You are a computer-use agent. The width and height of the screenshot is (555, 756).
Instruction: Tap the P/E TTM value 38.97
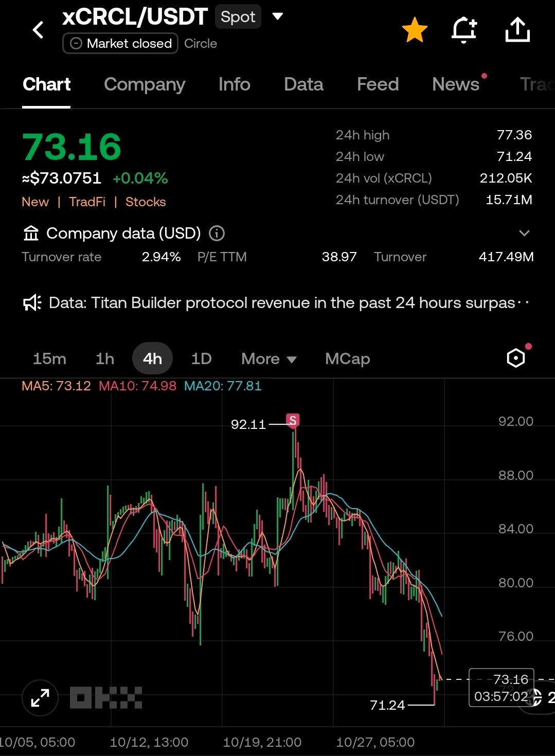coord(339,257)
